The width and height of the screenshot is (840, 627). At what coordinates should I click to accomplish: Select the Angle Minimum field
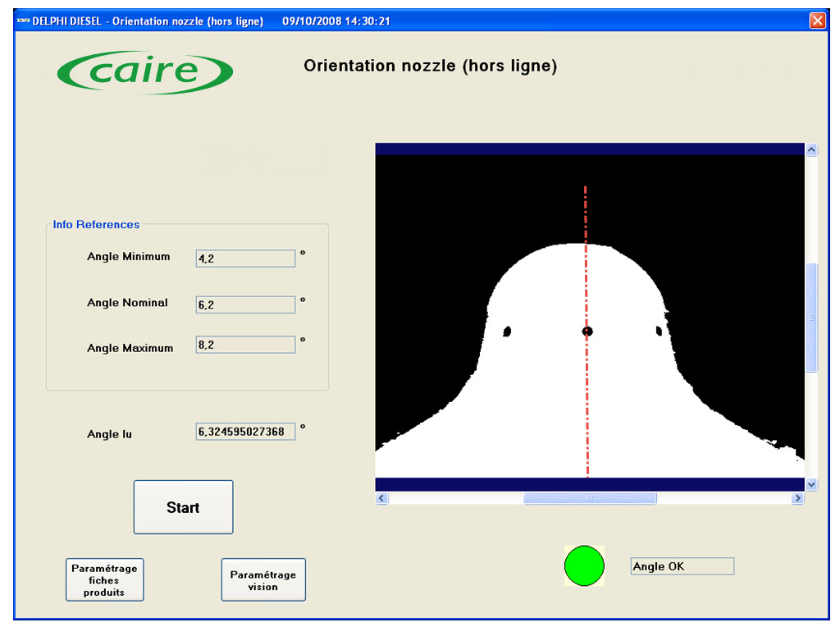245,259
